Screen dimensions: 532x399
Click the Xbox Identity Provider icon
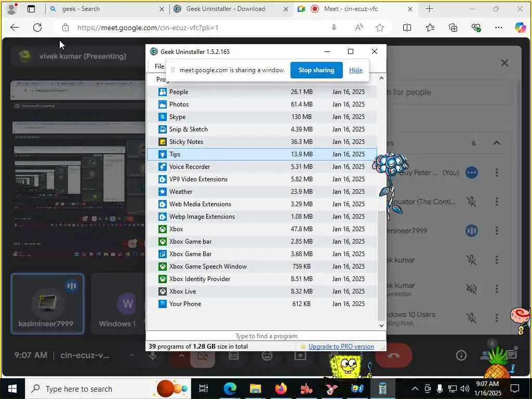coord(163,279)
